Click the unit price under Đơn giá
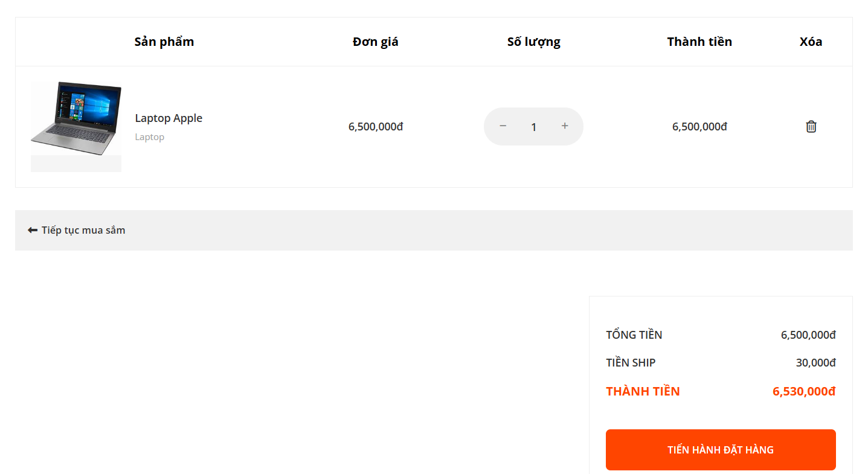This screenshot has width=868, height=474. [375, 127]
